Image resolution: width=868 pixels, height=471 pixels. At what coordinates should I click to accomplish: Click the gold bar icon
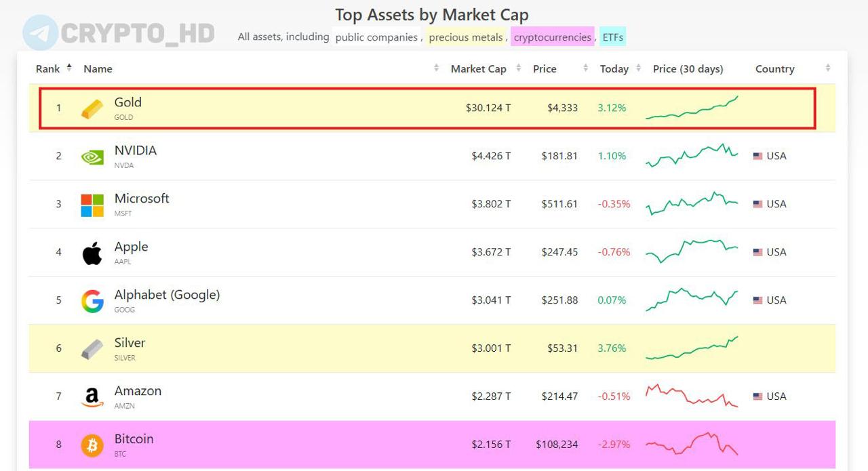(x=92, y=108)
